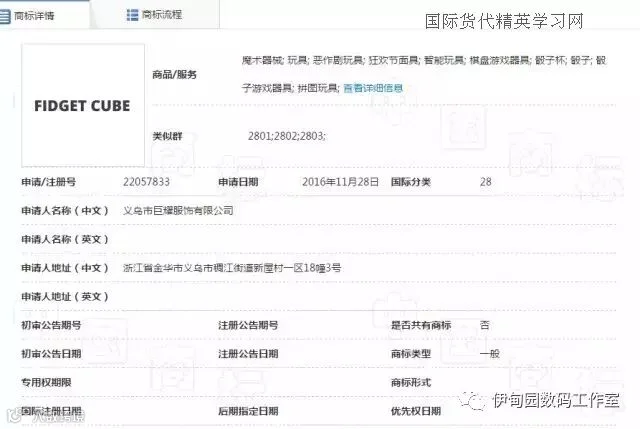
Task: Select the similar group codes 2801;2802;2803;
Action: (x=287, y=136)
